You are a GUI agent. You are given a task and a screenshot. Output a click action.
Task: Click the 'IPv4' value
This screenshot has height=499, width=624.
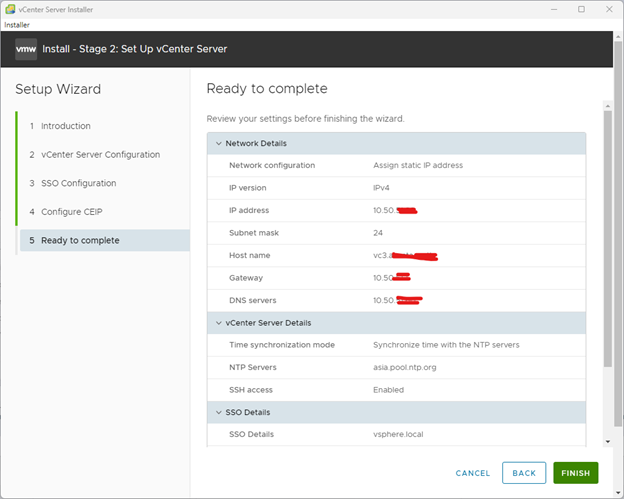click(381, 188)
